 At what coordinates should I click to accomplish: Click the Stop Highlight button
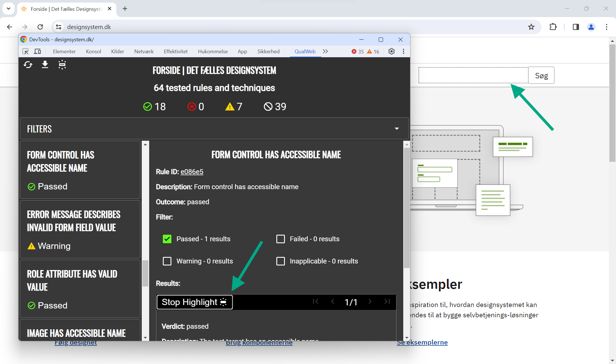click(x=194, y=302)
